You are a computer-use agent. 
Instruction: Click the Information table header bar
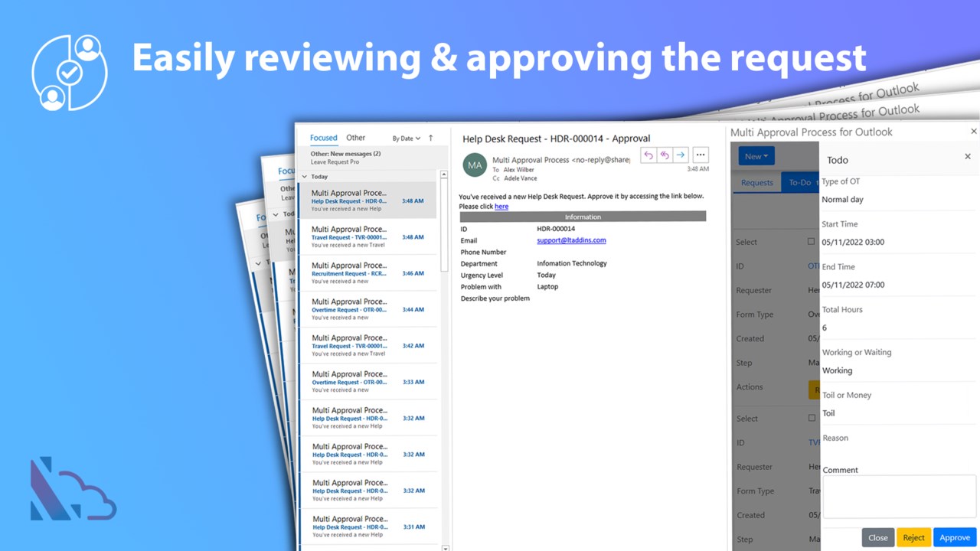point(583,217)
